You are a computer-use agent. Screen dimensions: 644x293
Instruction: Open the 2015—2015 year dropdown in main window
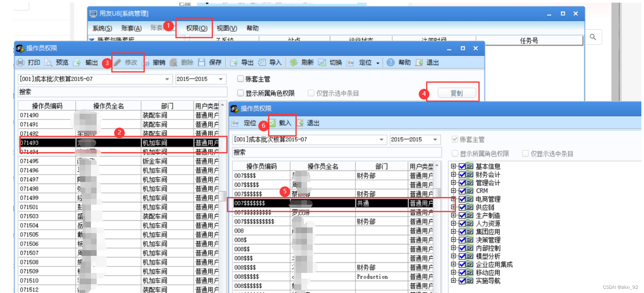pos(220,79)
